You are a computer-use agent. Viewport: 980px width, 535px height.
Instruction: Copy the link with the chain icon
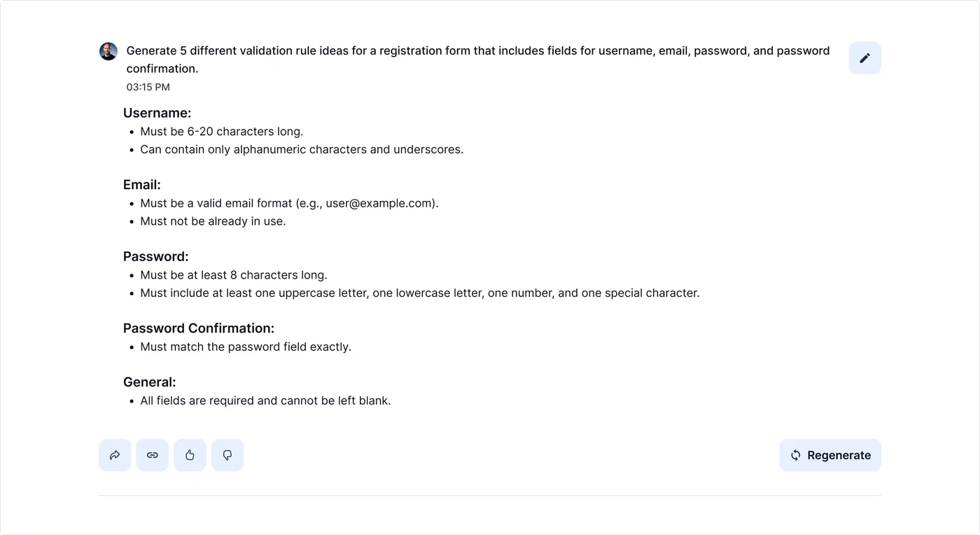coord(153,455)
